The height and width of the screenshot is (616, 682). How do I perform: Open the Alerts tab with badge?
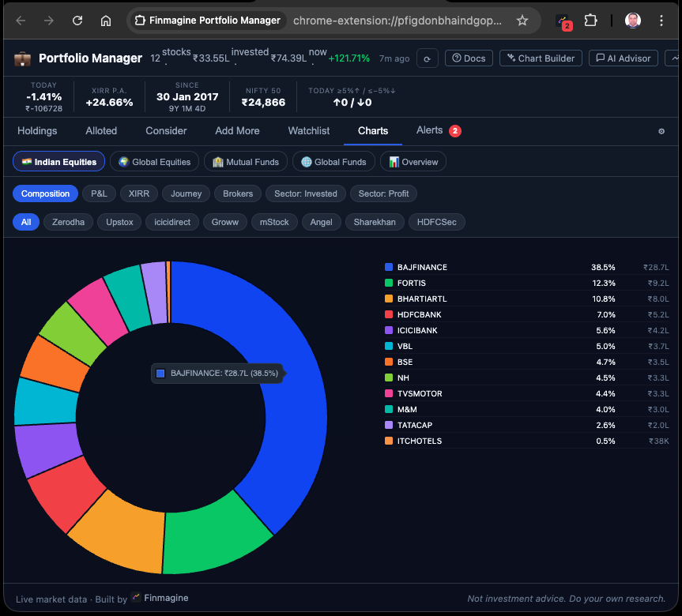click(x=432, y=131)
